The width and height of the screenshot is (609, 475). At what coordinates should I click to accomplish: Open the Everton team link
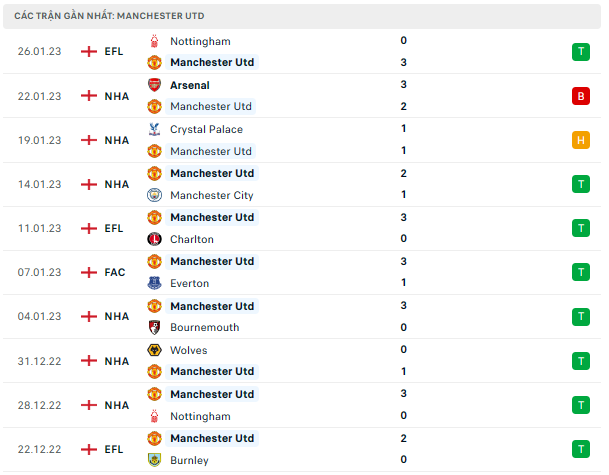tap(189, 283)
